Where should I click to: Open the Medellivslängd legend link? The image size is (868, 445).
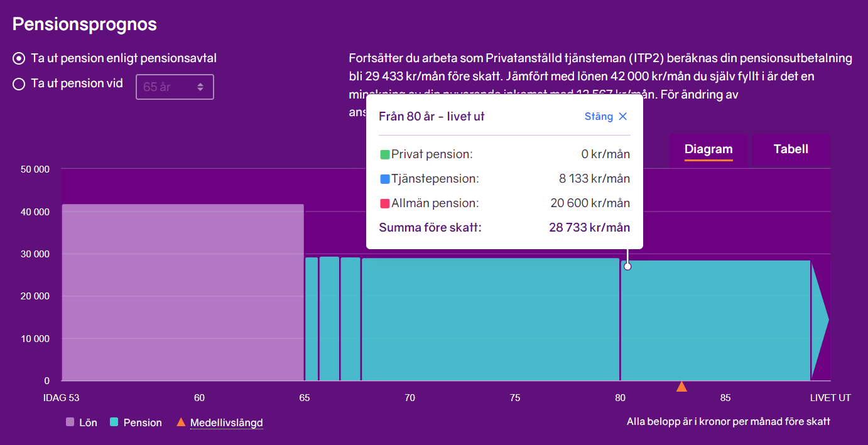[226, 422]
